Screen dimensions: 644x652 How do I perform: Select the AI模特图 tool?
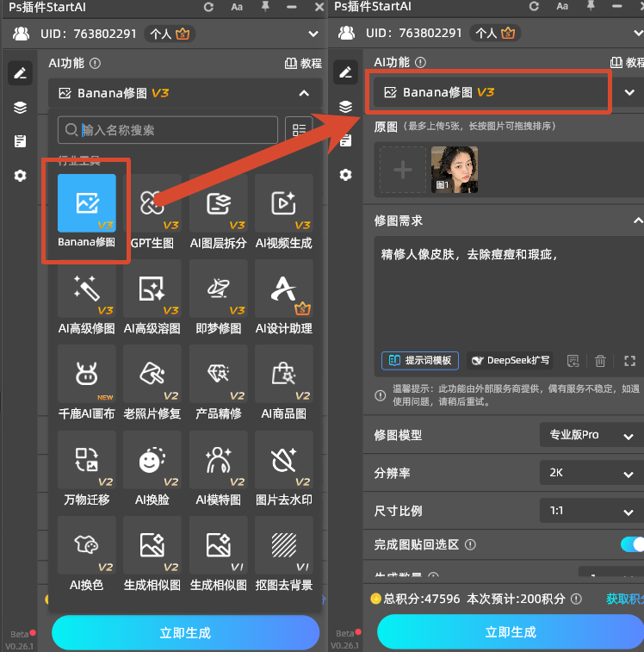(219, 459)
